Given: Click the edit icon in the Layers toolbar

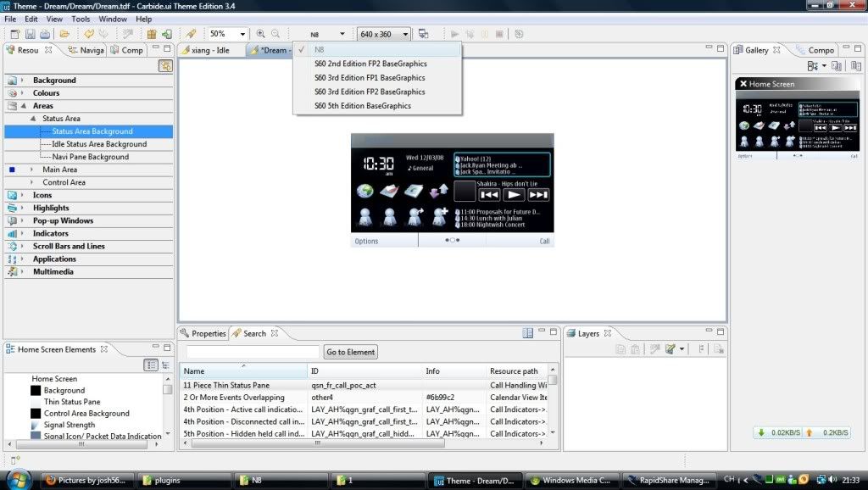Looking at the screenshot, I should [670, 348].
